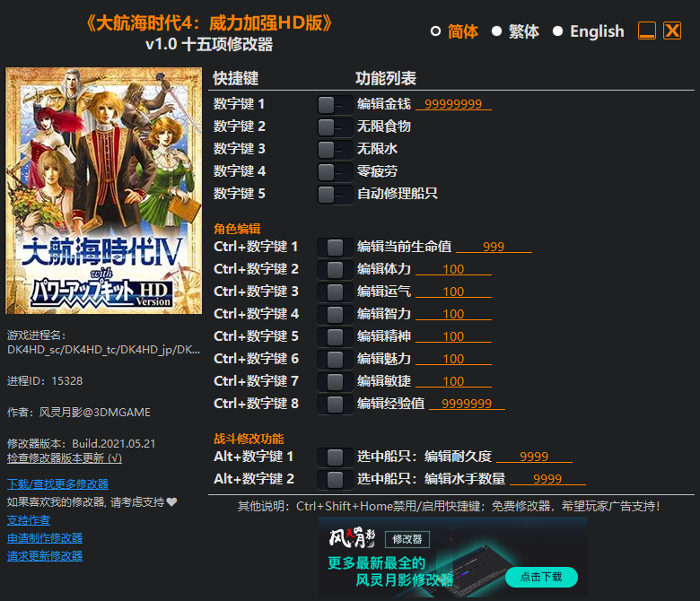Select 简体 language radio button
The width and height of the screenshot is (700, 601).
coord(435,31)
